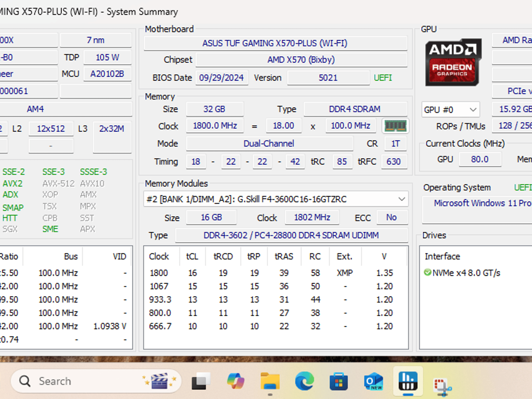Image resolution: width=532 pixels, height=399 pixels.
Task: Open File Explorer from the taskbar
Action: tap(270, 381)
